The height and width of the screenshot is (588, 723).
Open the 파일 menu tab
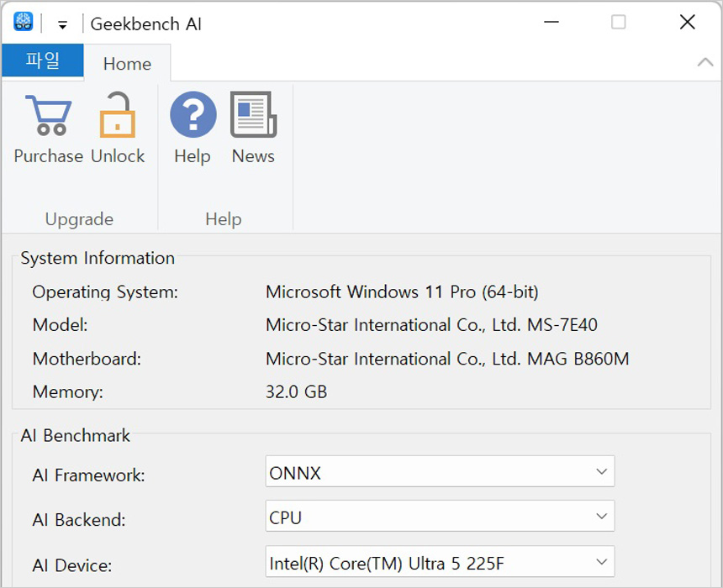(x=43, y=61)
